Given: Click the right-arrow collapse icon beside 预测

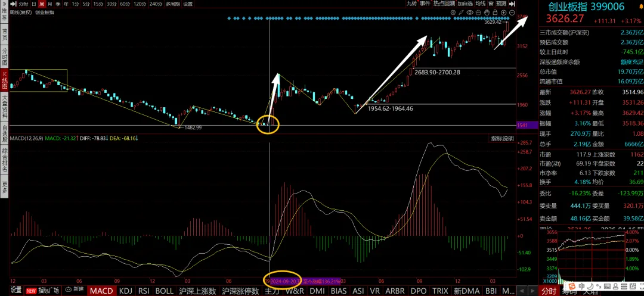Looking at the screenshot, I should [x=512, y=4].
